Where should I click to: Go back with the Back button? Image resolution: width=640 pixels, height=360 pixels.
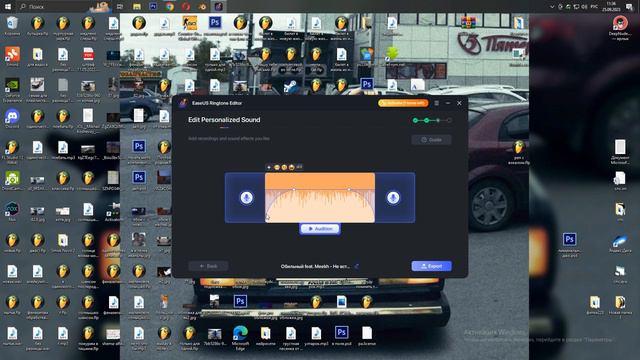coord(208,266)
